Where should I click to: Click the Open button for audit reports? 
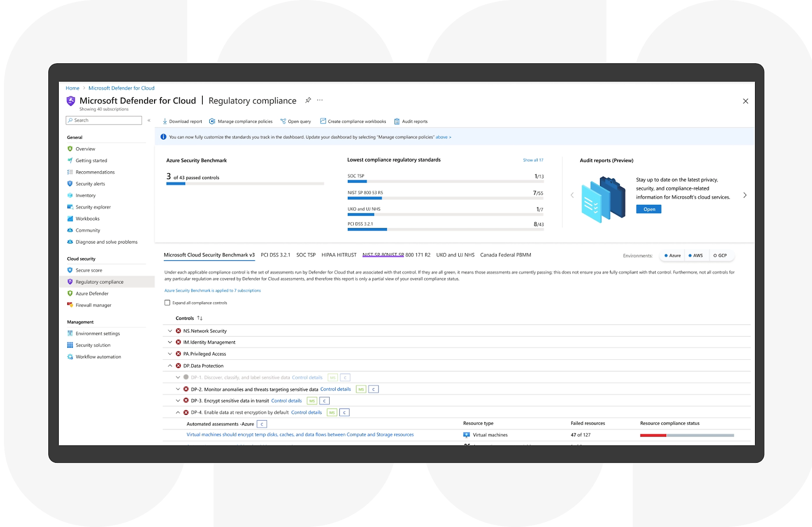tap(649, 209)
